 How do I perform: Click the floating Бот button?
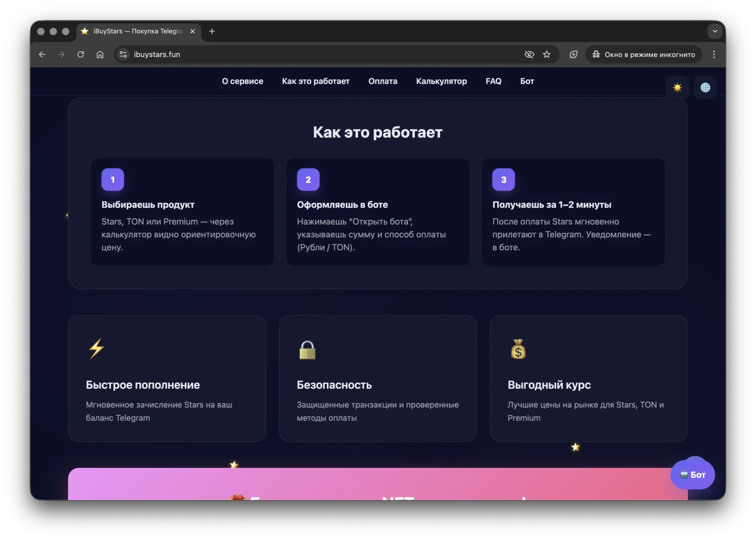(x=693, y=474)
